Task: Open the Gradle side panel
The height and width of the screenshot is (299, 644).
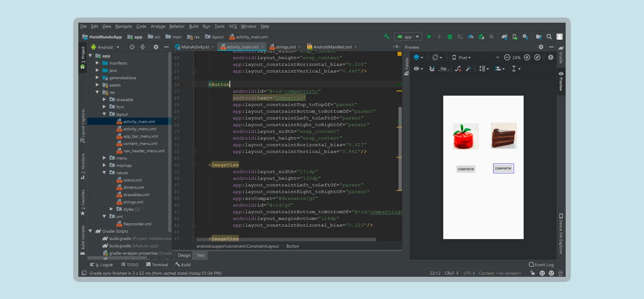Action: (561, 56)
